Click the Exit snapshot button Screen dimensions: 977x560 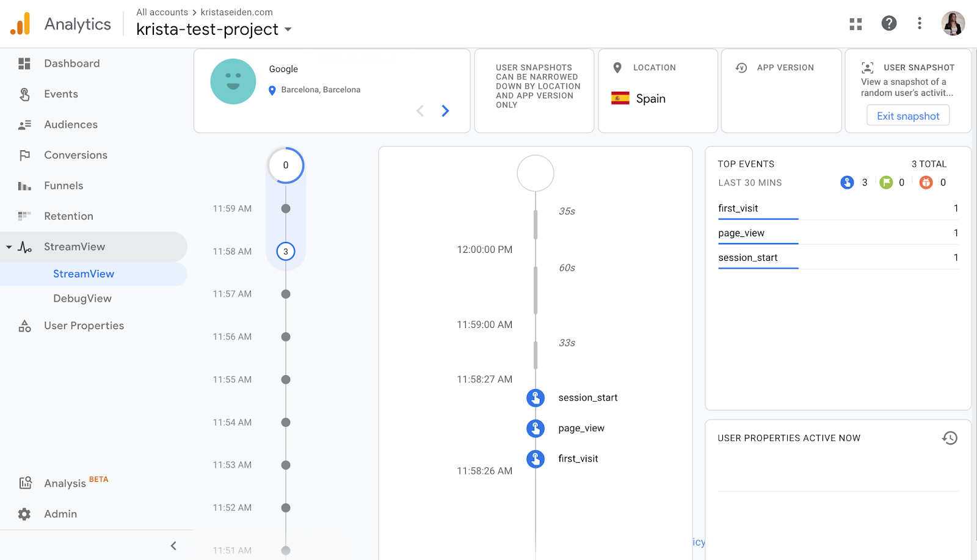(x=908, y=116)
